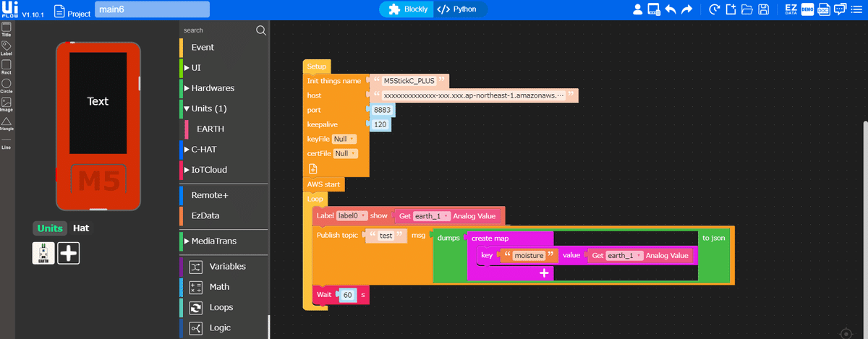
Task: Select the Image element tool
Action: point(6,105)
